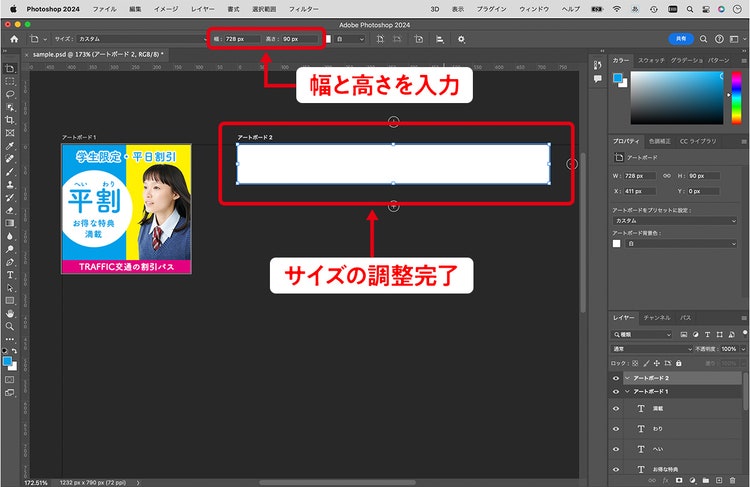The height and width of the screenshot is (487, 750).
Task: Click the delete layer trash icon
Action: (732, 480)
